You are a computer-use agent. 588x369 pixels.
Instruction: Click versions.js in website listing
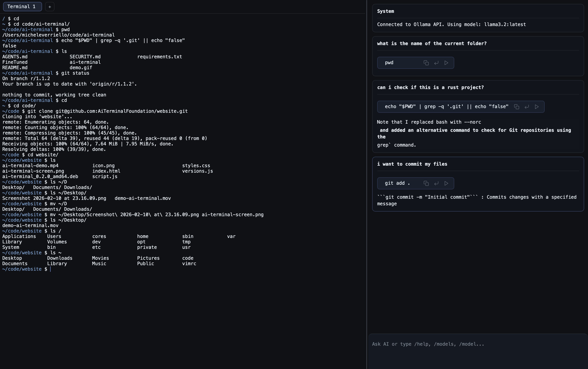click(198, 171)
